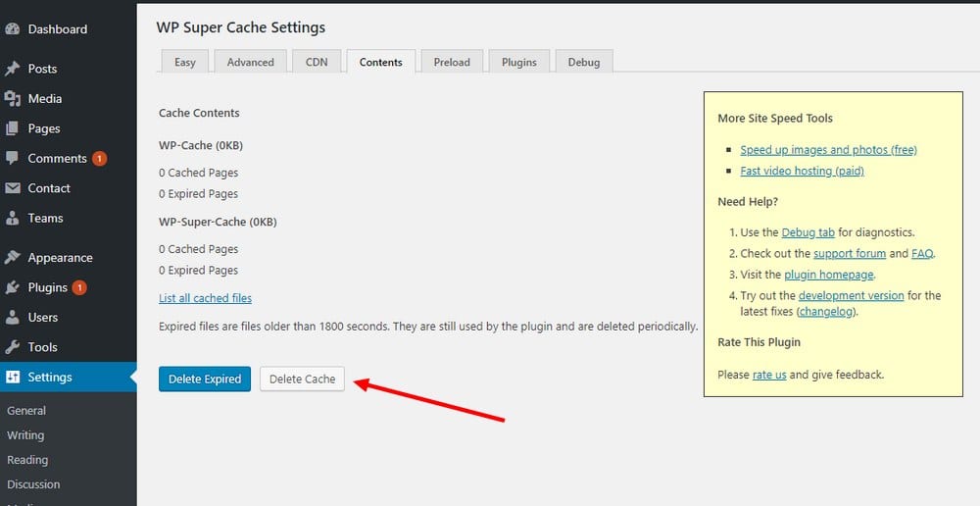Open General settings submenu
This screenshot has height=506, width=980.
pyautogui.click(x=26, y=411)
